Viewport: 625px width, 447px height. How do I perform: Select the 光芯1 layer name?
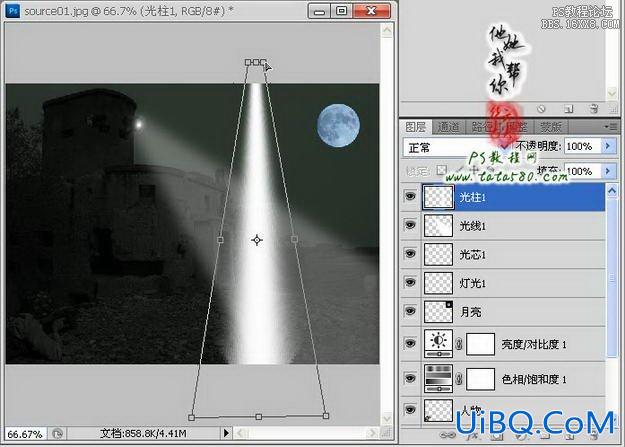[x=473, y=254]
